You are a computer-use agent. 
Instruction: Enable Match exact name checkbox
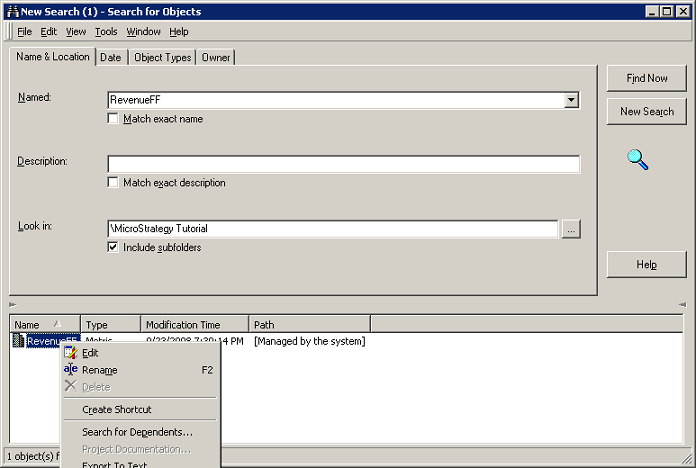pyautogui.click(x=114, y=119)
